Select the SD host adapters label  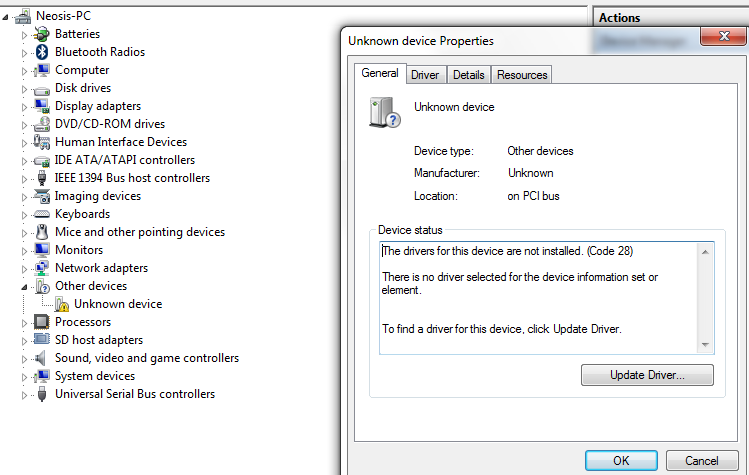[x=99, y=340]
